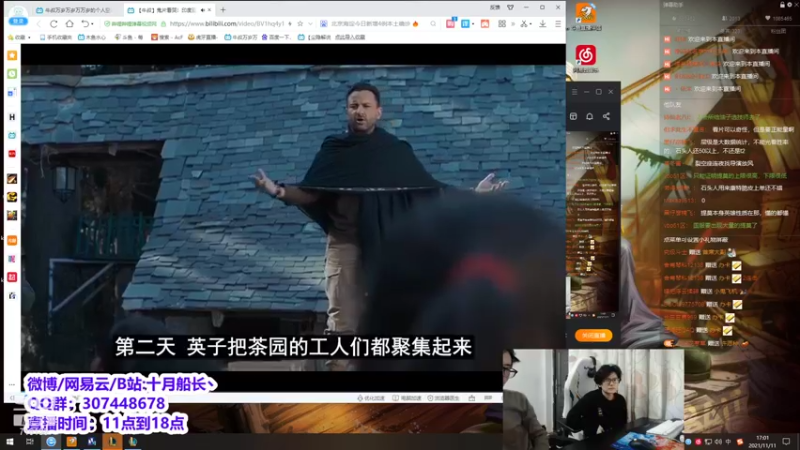The width and height of the screenshot is (800, 450).
Task: Click the blue login button under avatar
Action: click(x=18, y=21)
